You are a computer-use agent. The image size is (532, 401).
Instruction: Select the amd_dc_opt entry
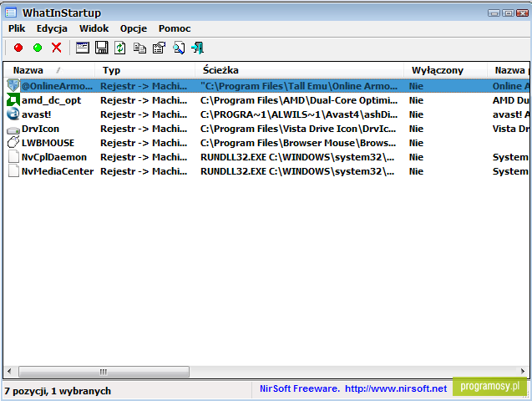51,100
